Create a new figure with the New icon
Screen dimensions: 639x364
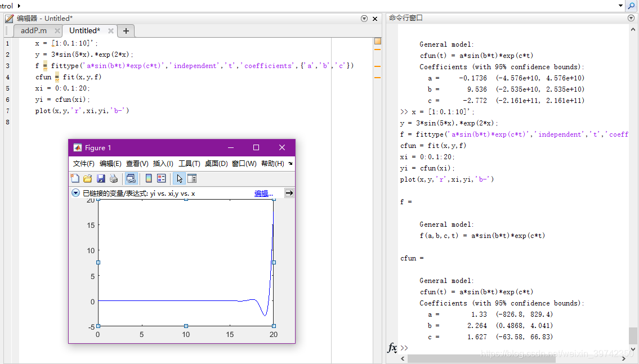[75, 178]
